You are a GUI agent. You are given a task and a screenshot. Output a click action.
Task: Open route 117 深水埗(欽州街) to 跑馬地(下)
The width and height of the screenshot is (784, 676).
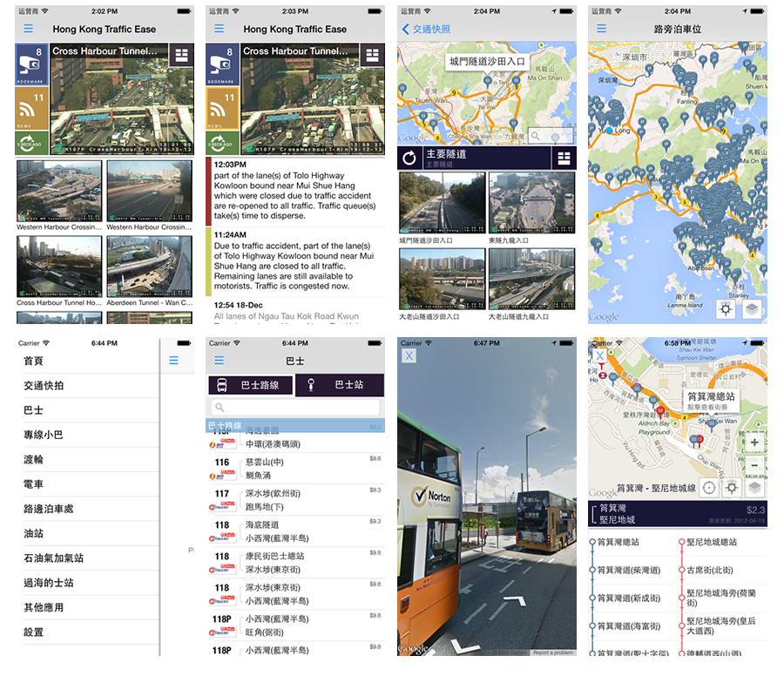tap(295, 500)
